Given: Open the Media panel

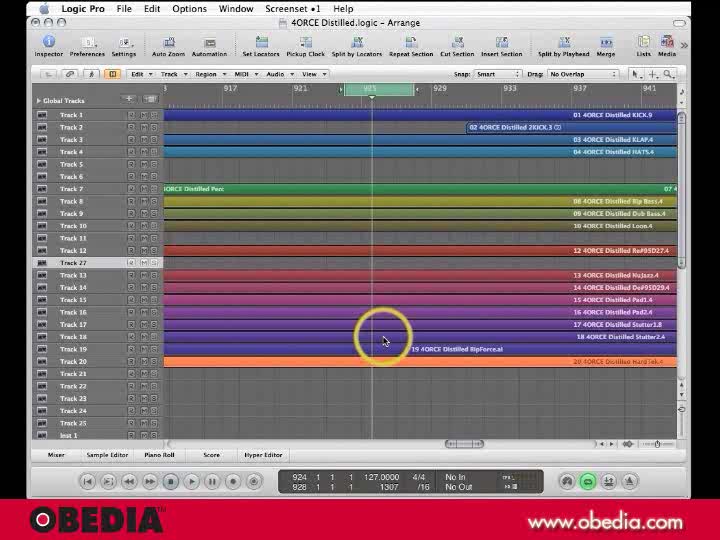Looking at the screenshot, I should [x=667, y=46].
